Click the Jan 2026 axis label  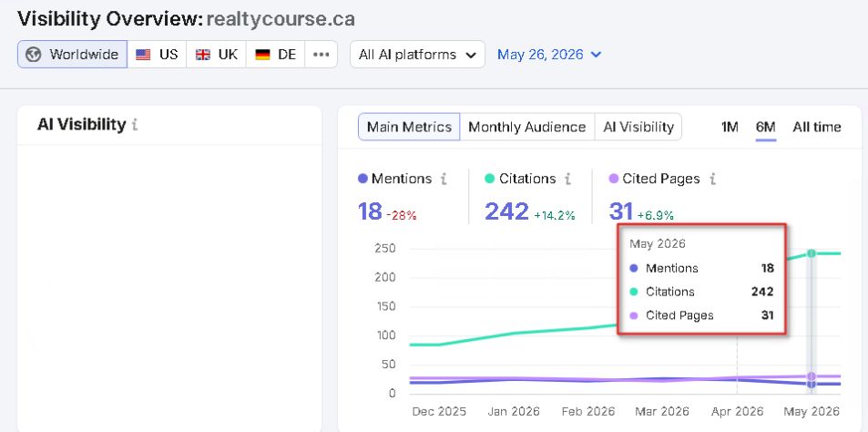tap(513, 412)
